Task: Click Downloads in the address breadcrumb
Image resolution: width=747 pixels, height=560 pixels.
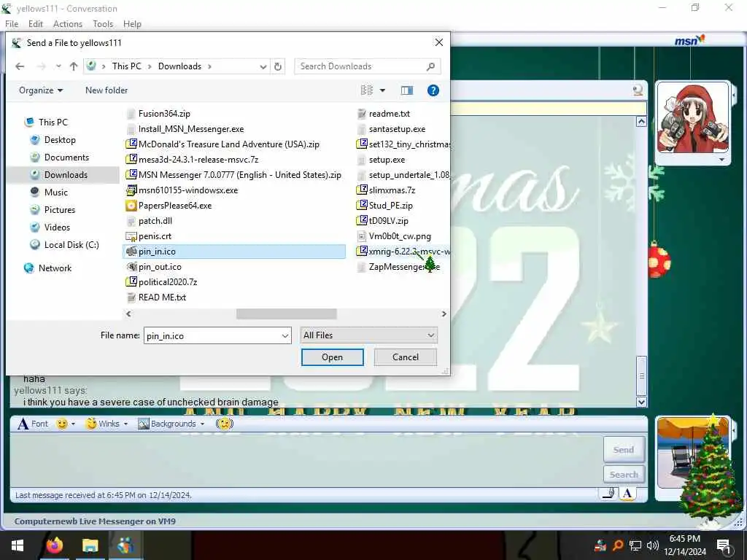Action: [179, 66]
